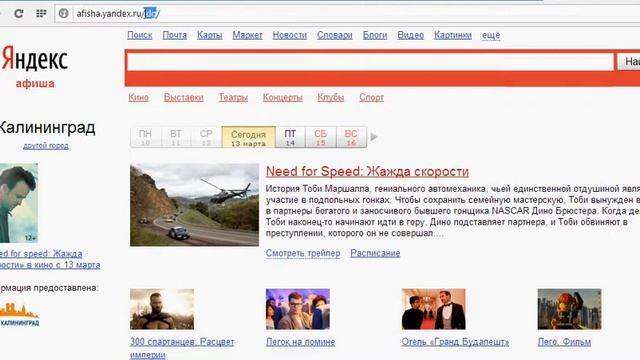This screenshot has width=640, height=360.
Task: Open the Новости link
Action: 289,35
